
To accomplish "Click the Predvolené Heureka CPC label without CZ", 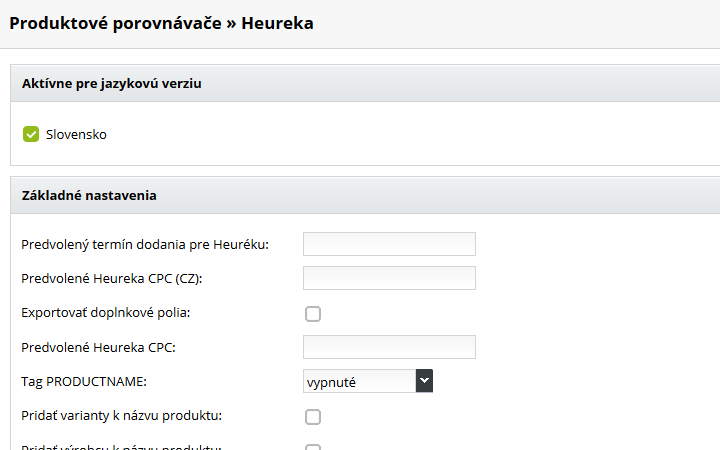I will (x=105, y=347).
